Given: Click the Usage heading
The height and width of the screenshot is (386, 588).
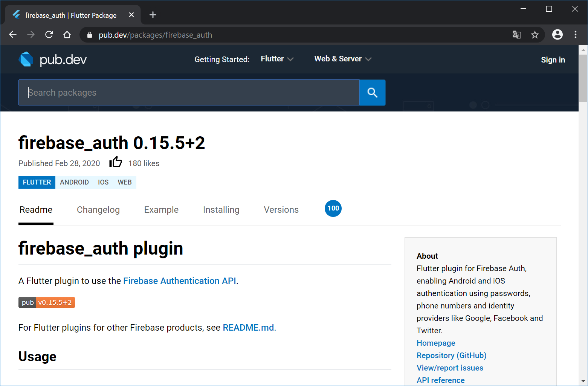Looking at the screenshot, I should click(x=37, y=357).
